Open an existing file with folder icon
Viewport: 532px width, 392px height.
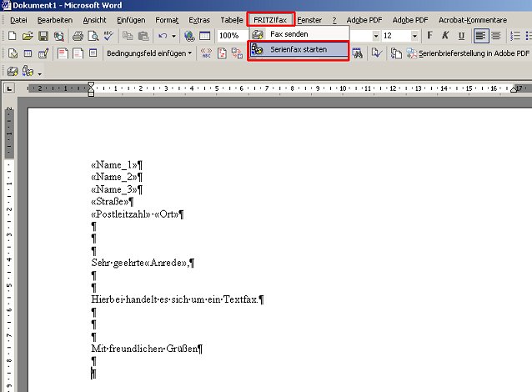pos(28,36)
